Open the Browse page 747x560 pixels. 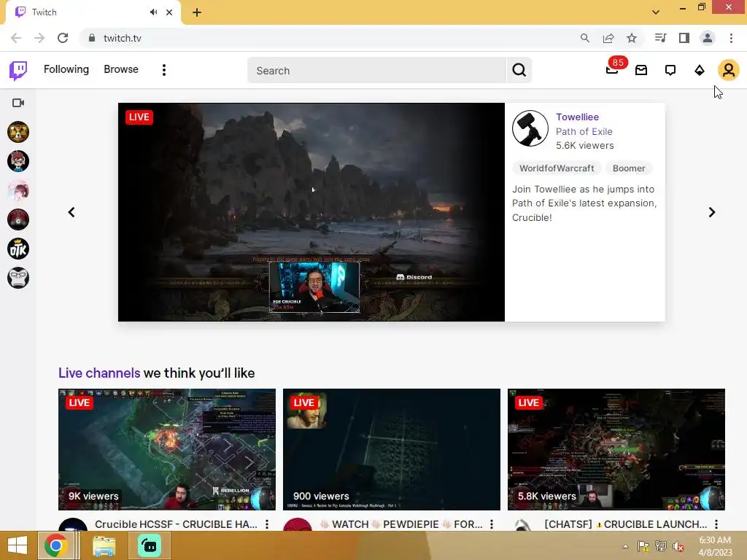pos(121,69)
